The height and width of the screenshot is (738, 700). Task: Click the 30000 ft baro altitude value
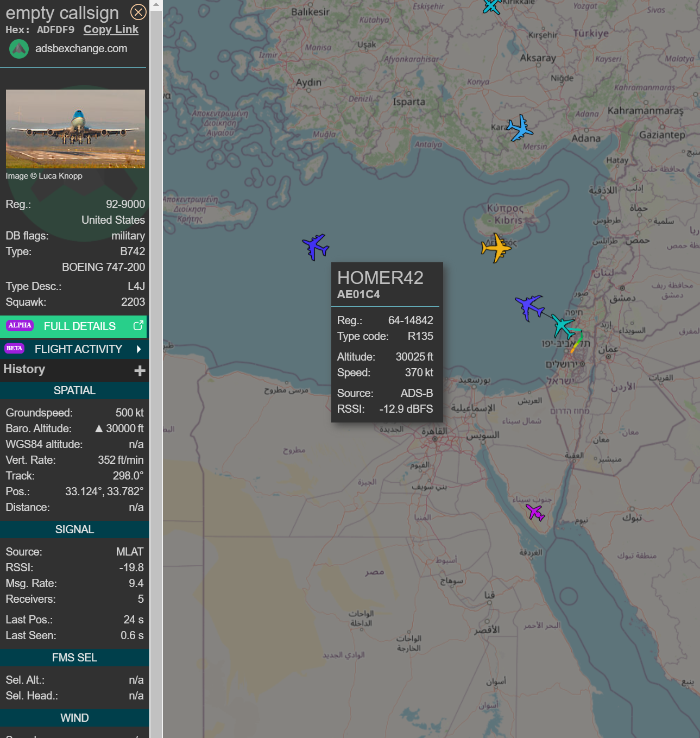click(x=119, y=428)
